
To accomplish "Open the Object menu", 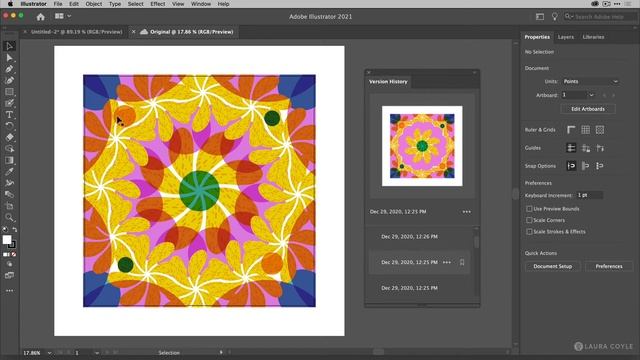I will [x=93, y=4].
